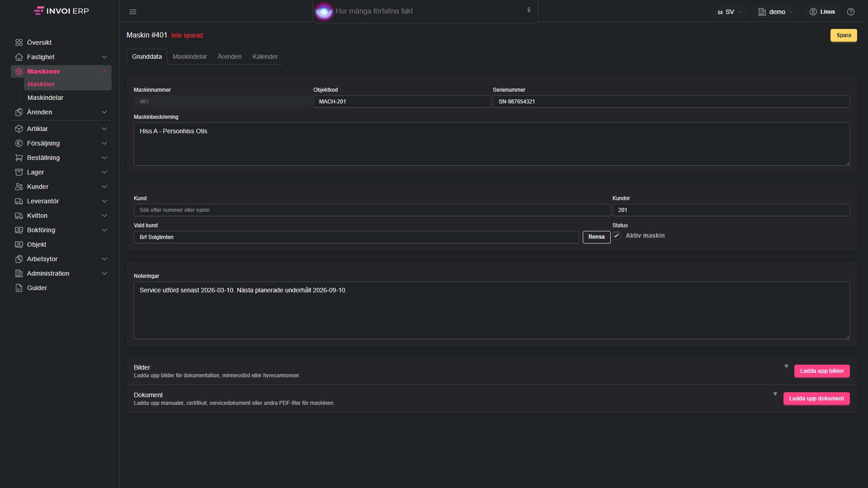Screen dimensions: 868x488
Task: Open the help question mark icon
Action: pyautogui.click(x=851, y=12)
